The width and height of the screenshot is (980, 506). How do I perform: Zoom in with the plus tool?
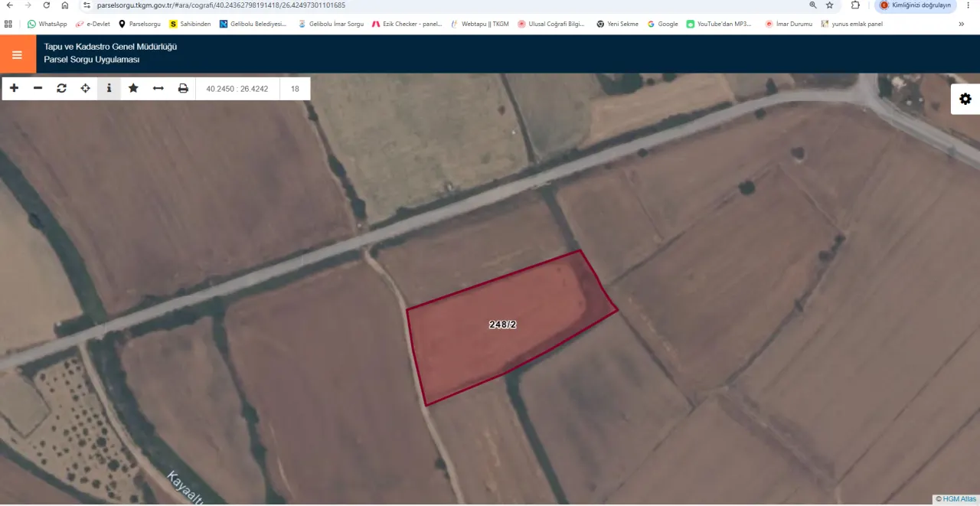tap(14, 88)
